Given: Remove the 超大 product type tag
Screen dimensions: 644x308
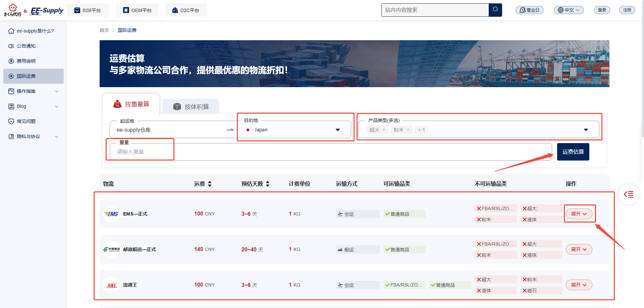Looking at the screenshot, I should [x=384, y=130].
